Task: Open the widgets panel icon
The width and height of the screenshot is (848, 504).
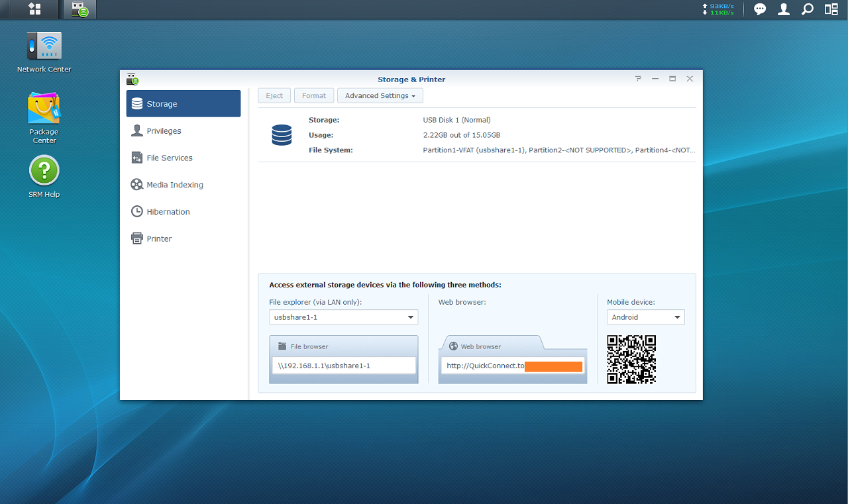Action: tap(831, 9)
